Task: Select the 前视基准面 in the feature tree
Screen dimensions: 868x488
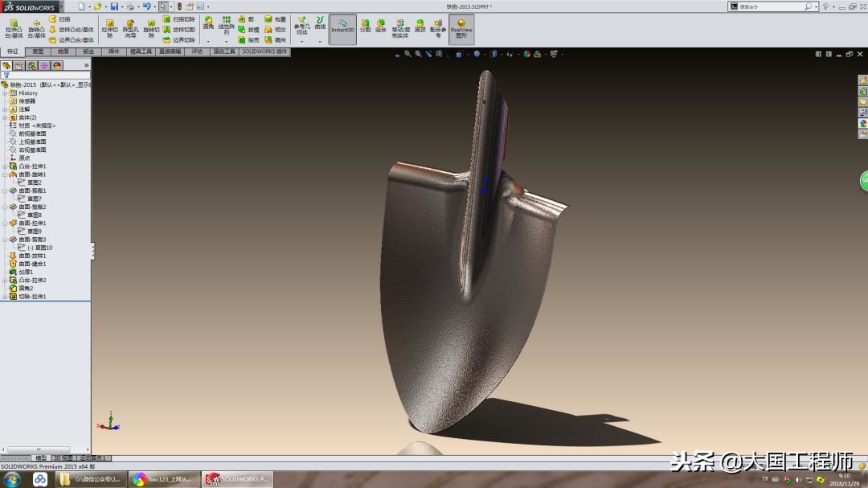Action: click(34, 134)
